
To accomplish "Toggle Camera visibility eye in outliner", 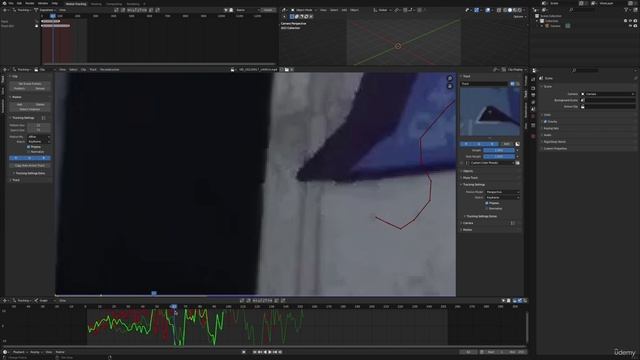I will point(631,26).
